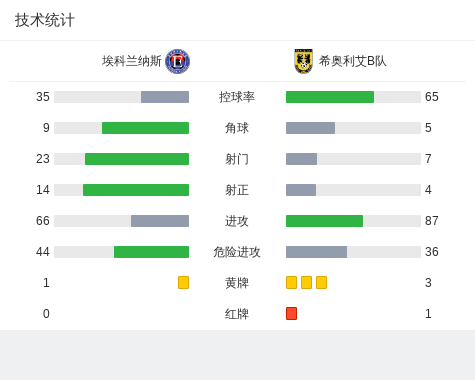Screen dimensions: 475x380
Task: Click the 射正 green bar showing 14
Action: pos(136,190)
